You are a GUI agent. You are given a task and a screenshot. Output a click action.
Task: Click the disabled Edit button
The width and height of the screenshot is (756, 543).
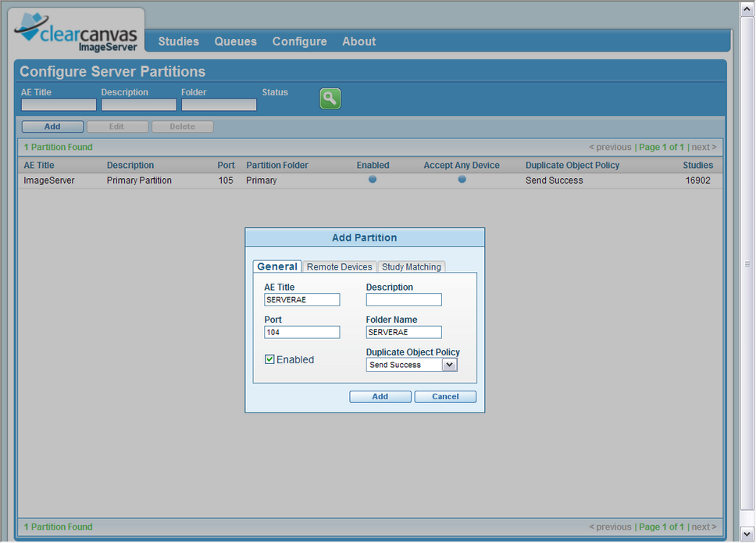click(x=117, y=127)
